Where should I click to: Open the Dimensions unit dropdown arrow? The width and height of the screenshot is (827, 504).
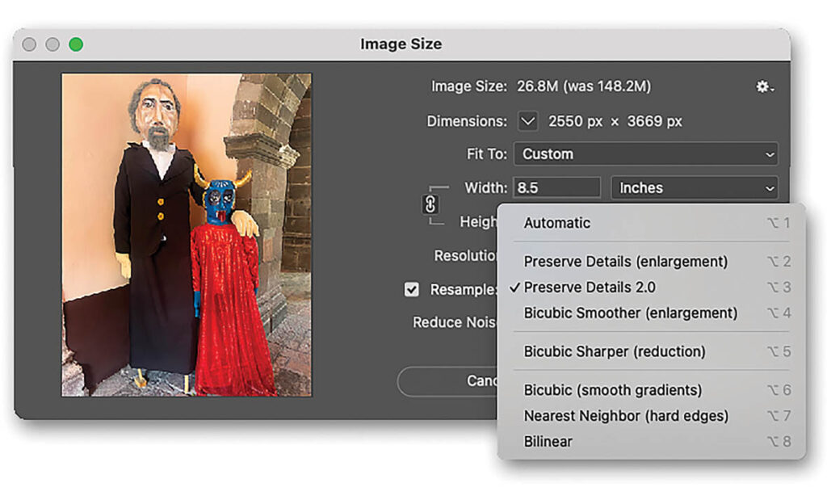527,121
